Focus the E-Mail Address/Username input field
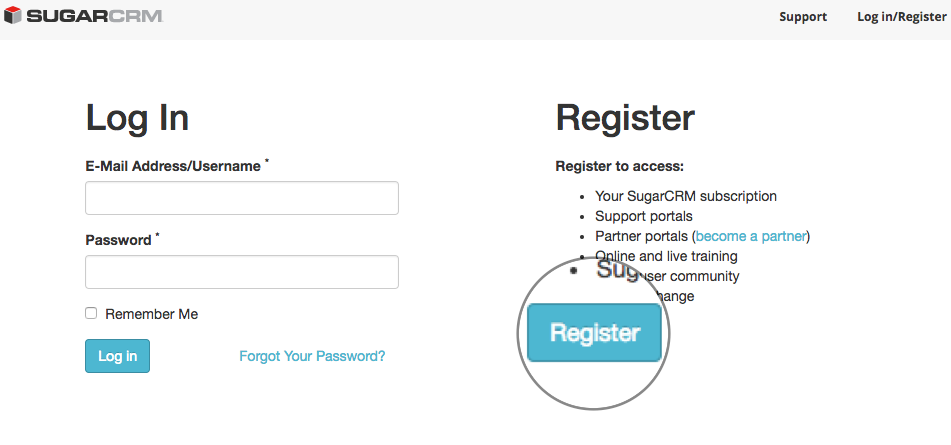 (x=242, y=198)
